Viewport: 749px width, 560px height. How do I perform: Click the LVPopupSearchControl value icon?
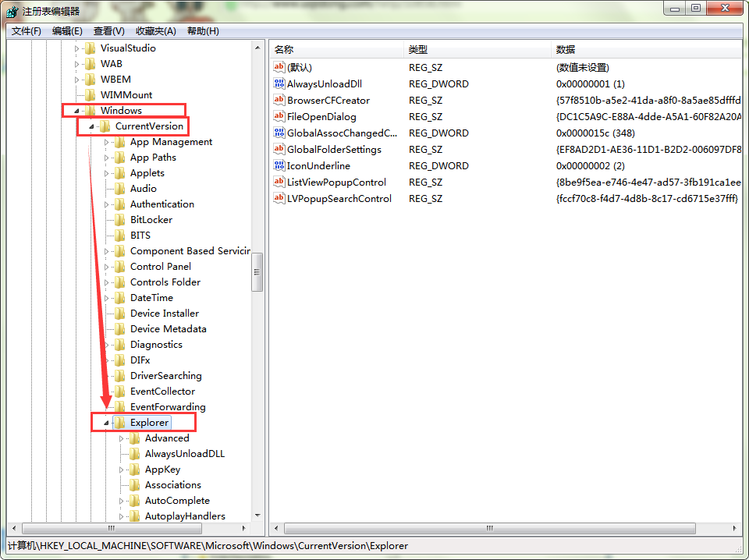pyautogui.click(x=279, y=198)
